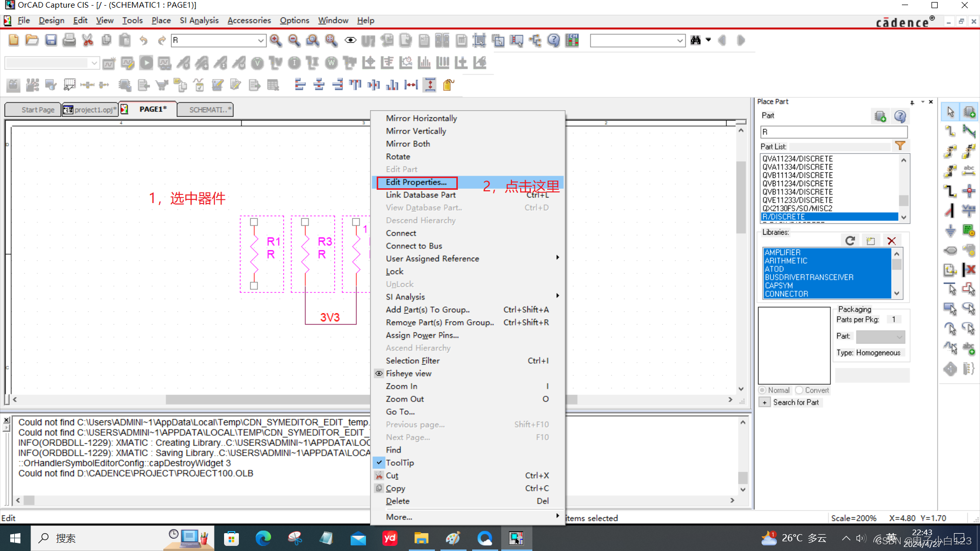The image size is (980, 551).
Task: Click the Cut scissors toolbar icon
Action: click(87, 40)
